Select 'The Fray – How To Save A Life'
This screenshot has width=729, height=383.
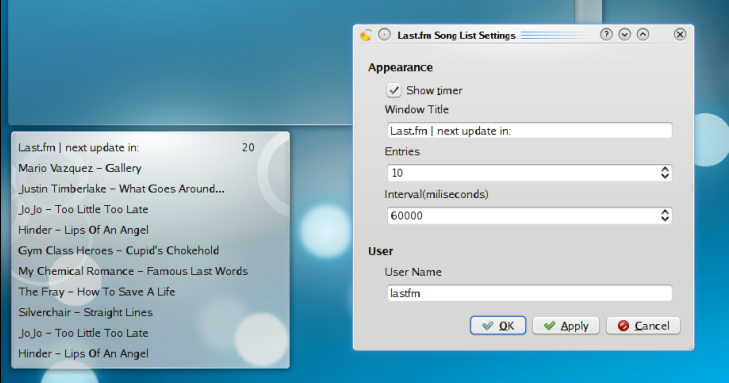(97, 292)
